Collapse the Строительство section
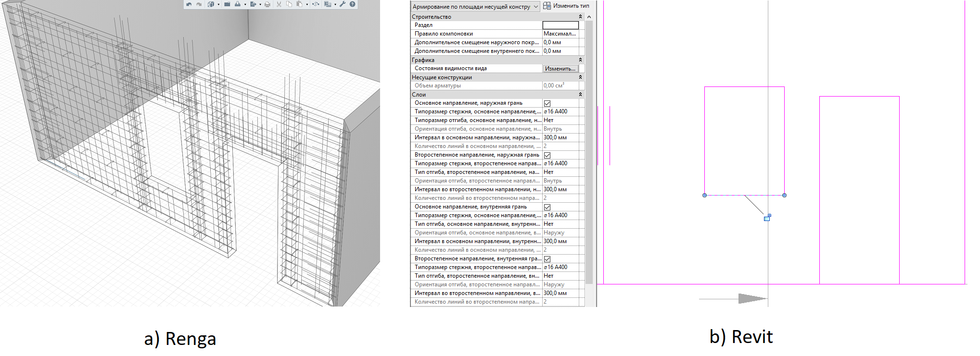Viewport: 980px width, 356px height. [580, 17]
